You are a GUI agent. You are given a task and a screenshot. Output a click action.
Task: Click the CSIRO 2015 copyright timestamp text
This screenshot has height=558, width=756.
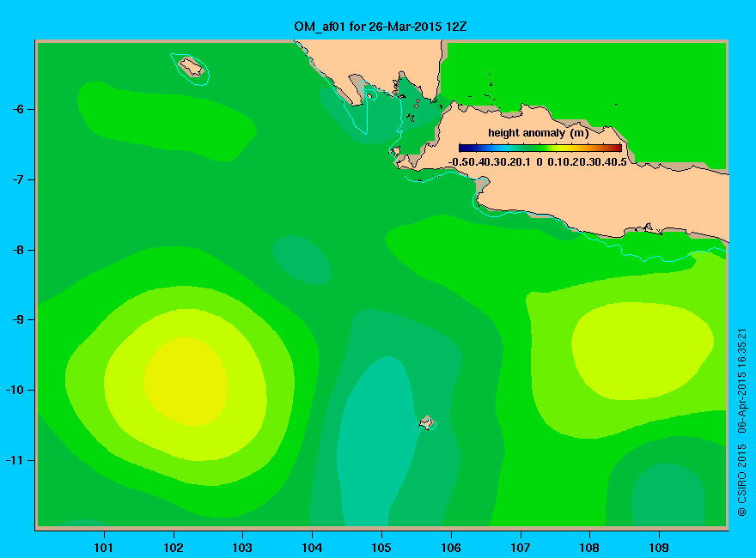pos(742,422)
